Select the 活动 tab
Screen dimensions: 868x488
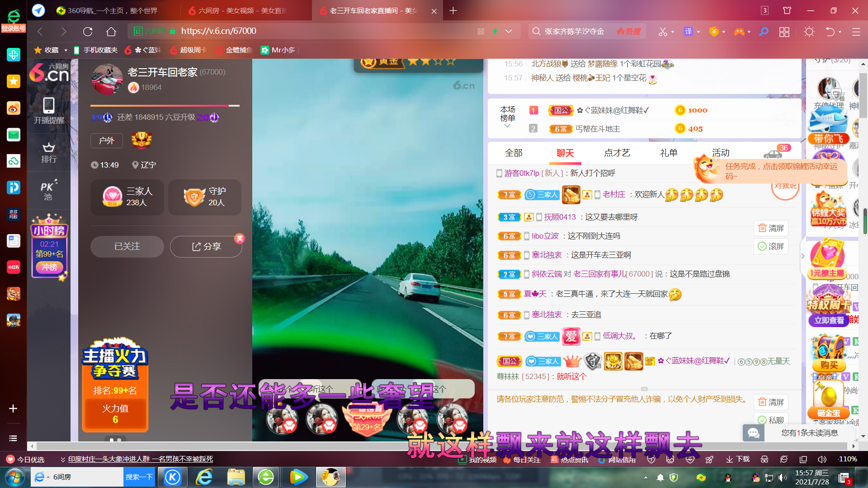(721, 153)
